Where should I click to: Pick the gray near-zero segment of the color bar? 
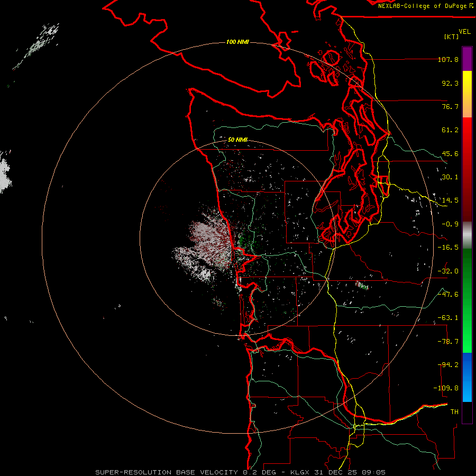point(467,235)
